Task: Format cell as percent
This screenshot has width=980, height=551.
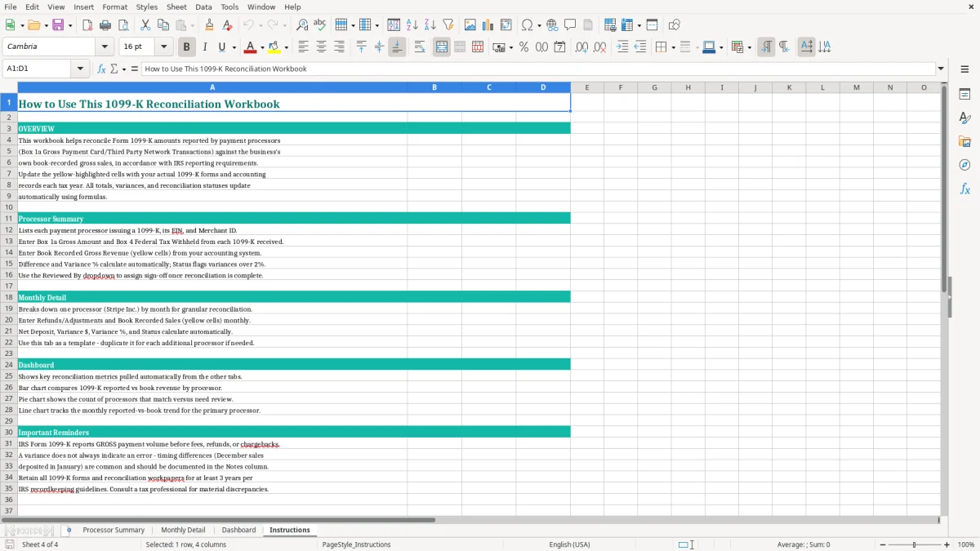Action: coord(523,47)
